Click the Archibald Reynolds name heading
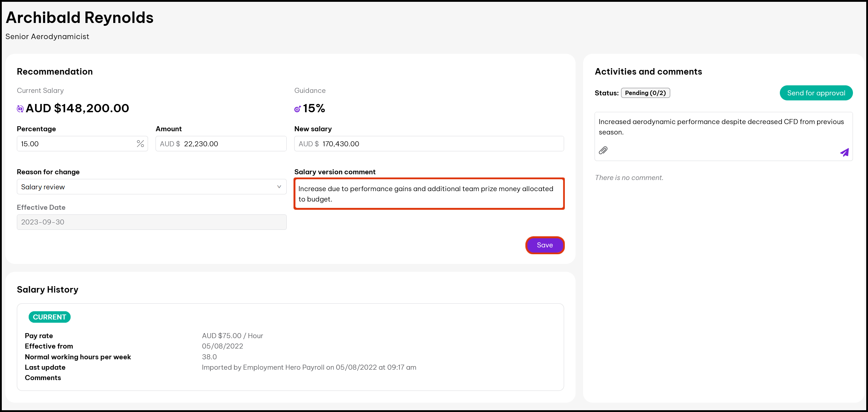868x412 pixels. click(x=80, y=18)
